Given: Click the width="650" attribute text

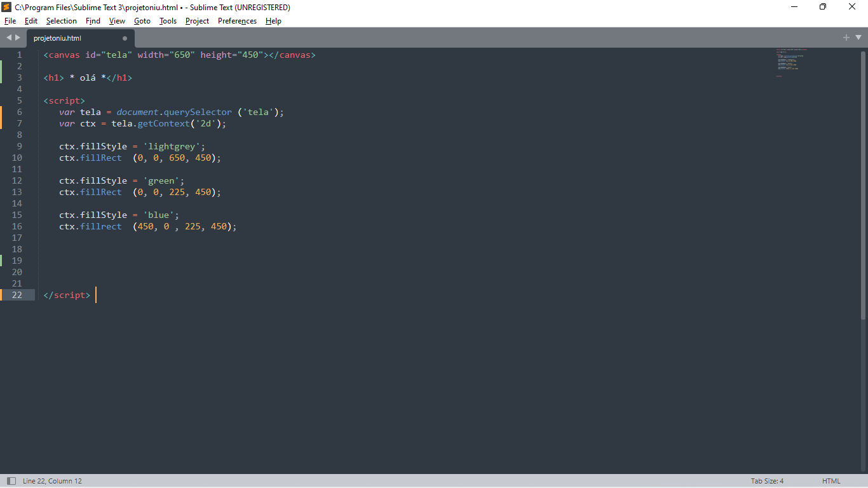Looking at the screenshot, I should [x=166, y=55].
